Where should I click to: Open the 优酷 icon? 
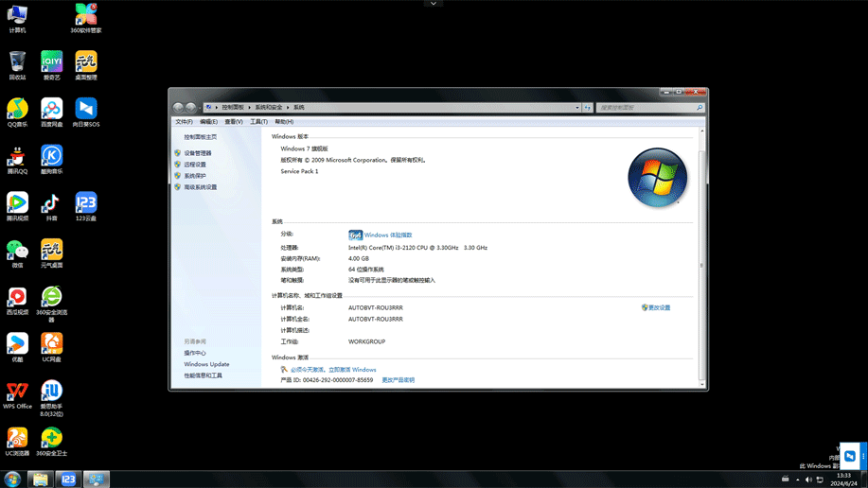(17, 347)
